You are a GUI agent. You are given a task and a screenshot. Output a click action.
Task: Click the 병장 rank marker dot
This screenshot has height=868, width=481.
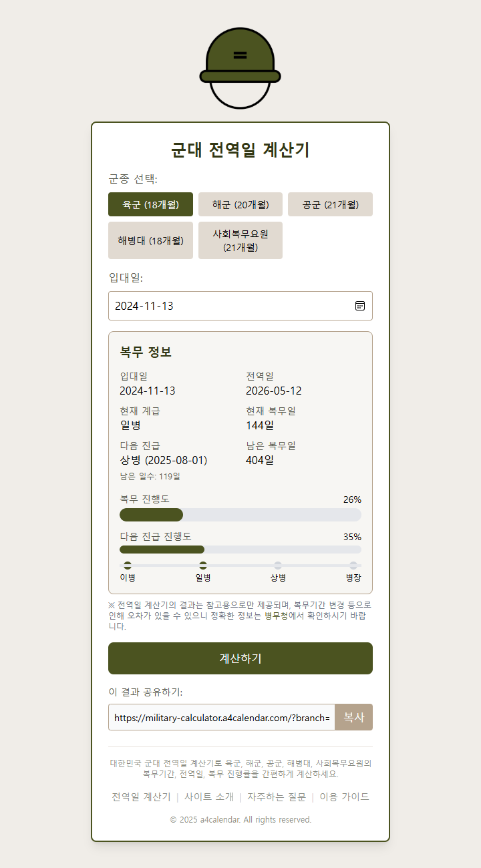pyautogui.click(x=352, y=564)
